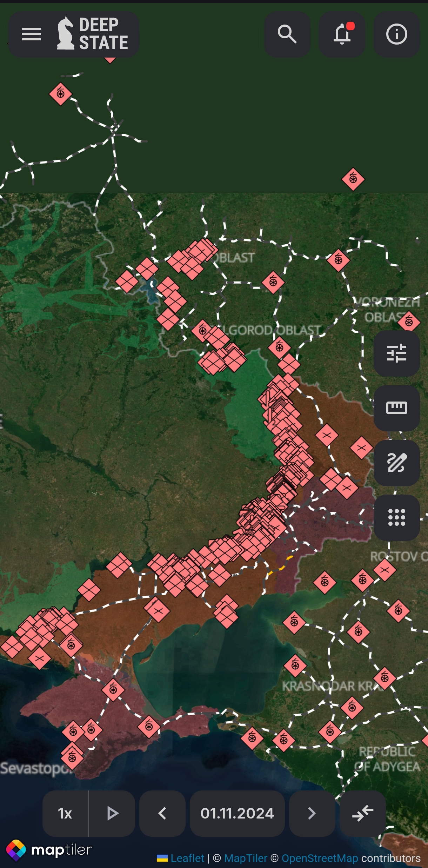Open the hamburger menu
This screenshot has width=428, height=868.
[32, 34]
